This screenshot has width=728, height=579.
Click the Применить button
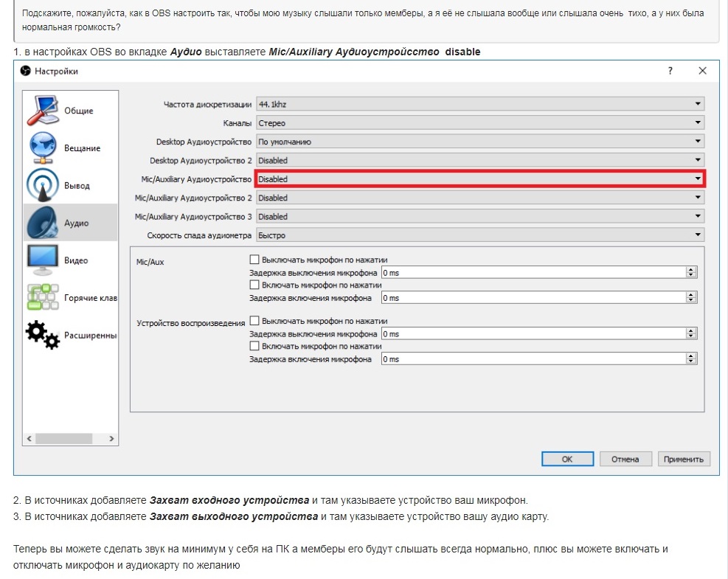pos(684,459)
